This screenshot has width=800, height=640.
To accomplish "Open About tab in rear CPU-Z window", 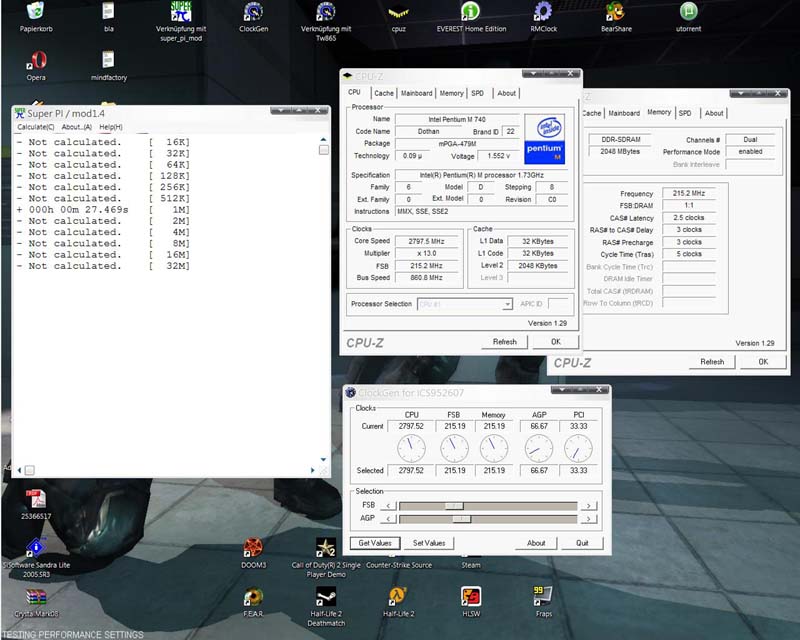I will pos(714,113).
